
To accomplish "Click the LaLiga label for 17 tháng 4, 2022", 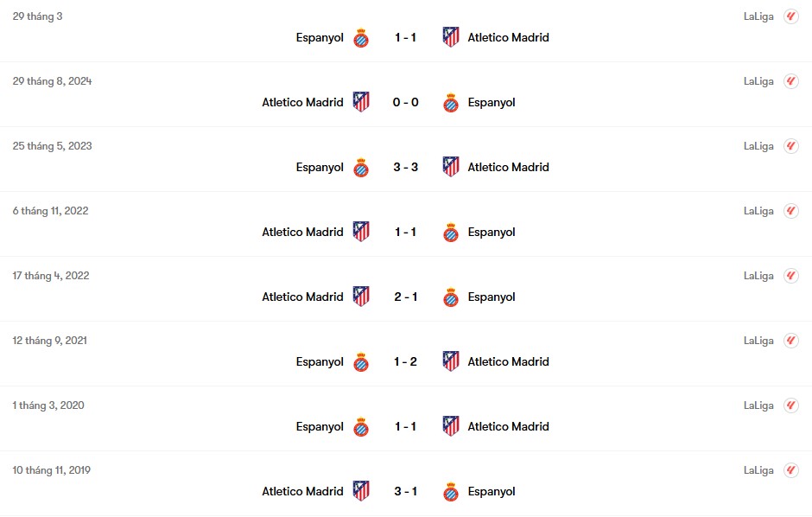I will 758,276.
